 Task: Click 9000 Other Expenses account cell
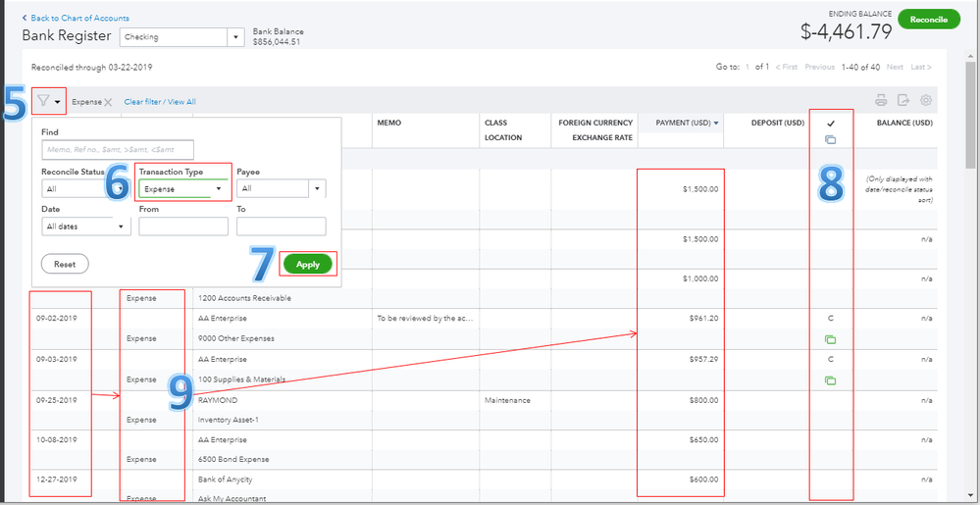[236, 338]
